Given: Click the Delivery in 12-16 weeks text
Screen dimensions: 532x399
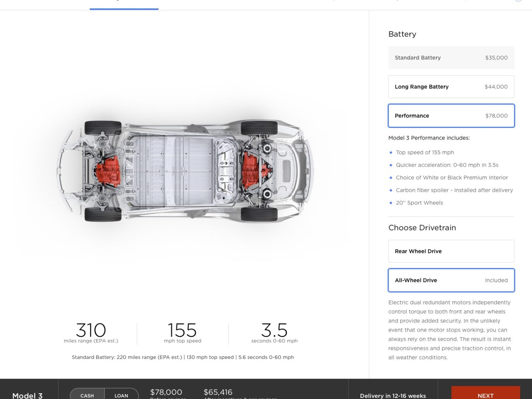Looking at the screenshot, I should [393, 396].
